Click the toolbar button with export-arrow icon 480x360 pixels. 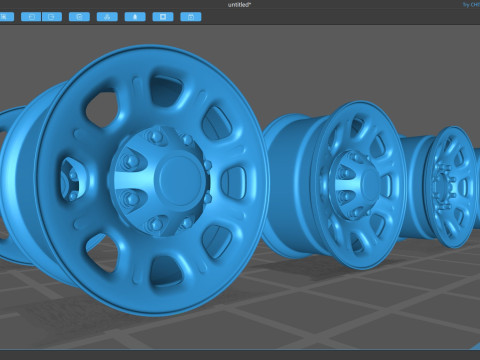(52, 17)
